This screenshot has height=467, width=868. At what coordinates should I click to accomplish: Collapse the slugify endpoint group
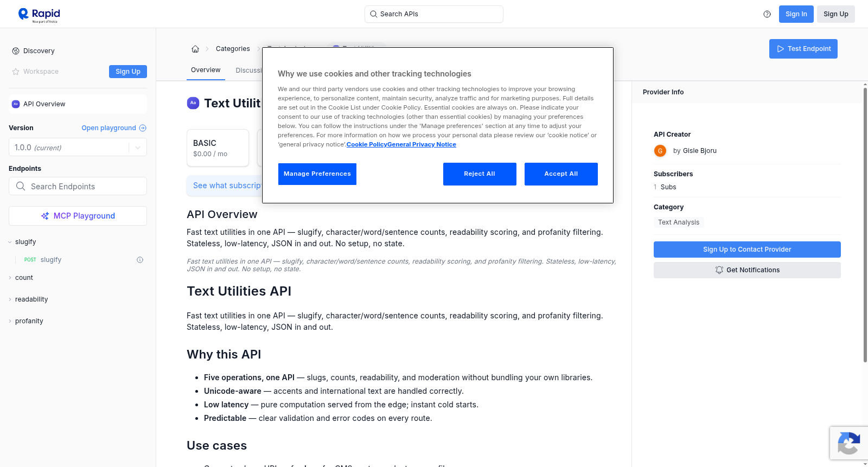10,242
